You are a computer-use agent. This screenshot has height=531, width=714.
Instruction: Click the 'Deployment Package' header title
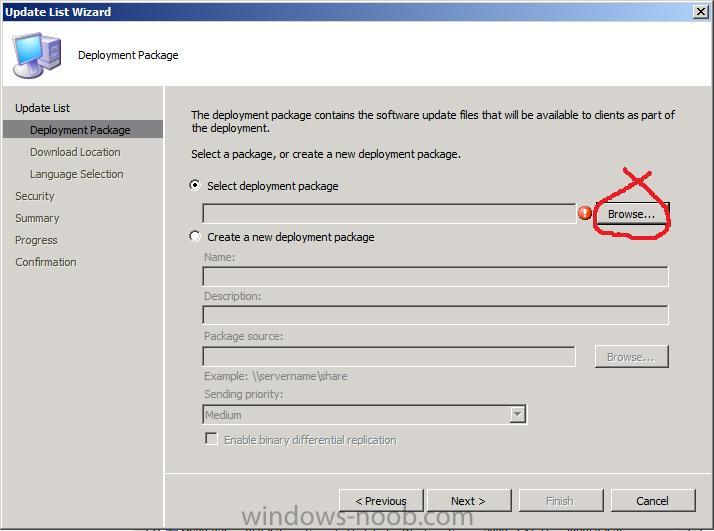click(128, 55)
